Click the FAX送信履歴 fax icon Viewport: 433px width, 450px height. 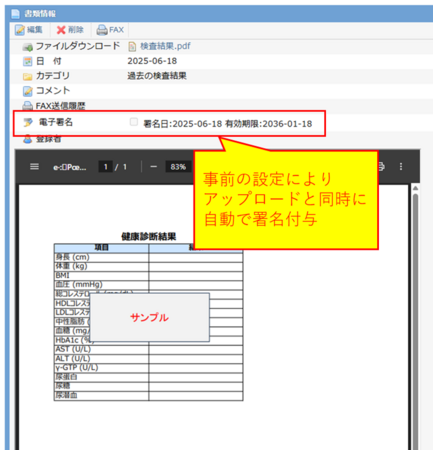[x=27, y=106]
